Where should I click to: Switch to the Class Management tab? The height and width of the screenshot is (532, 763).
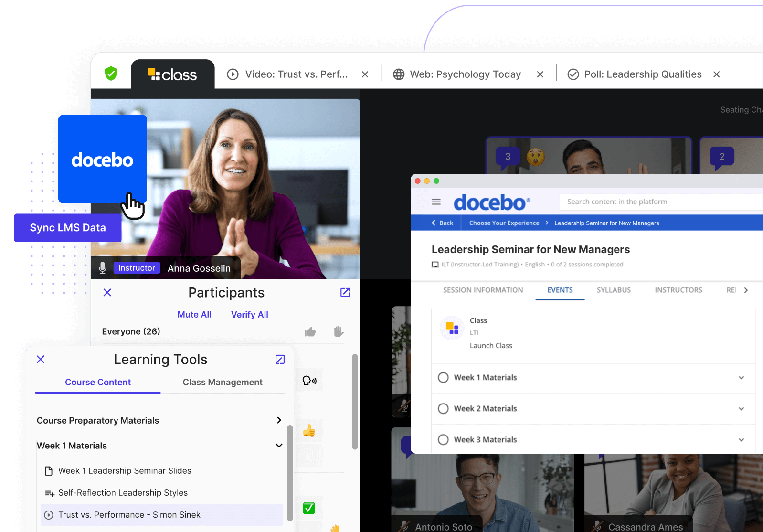tap(223, 382)
